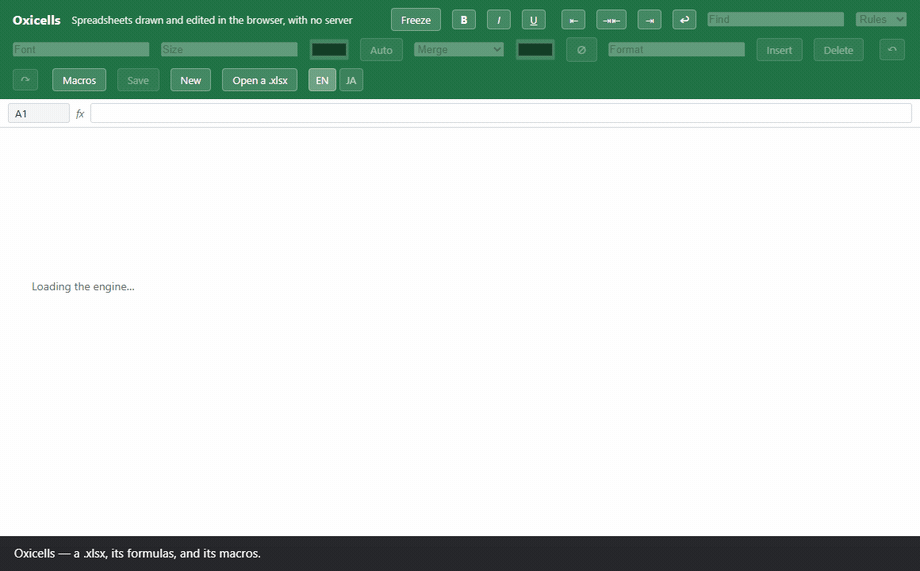920x571 pixels.
Task: Click the header subtitle 'Spreadsheets drawn and edited'
Action: 212,20
